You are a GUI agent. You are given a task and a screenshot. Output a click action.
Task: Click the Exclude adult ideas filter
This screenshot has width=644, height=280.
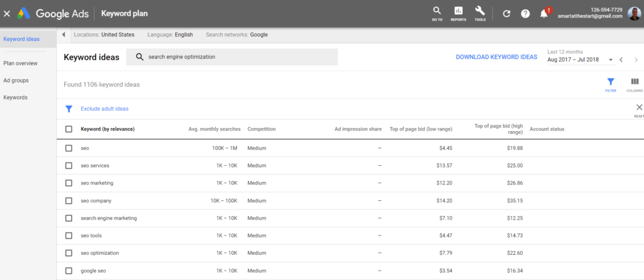click(x=104, y=109)
